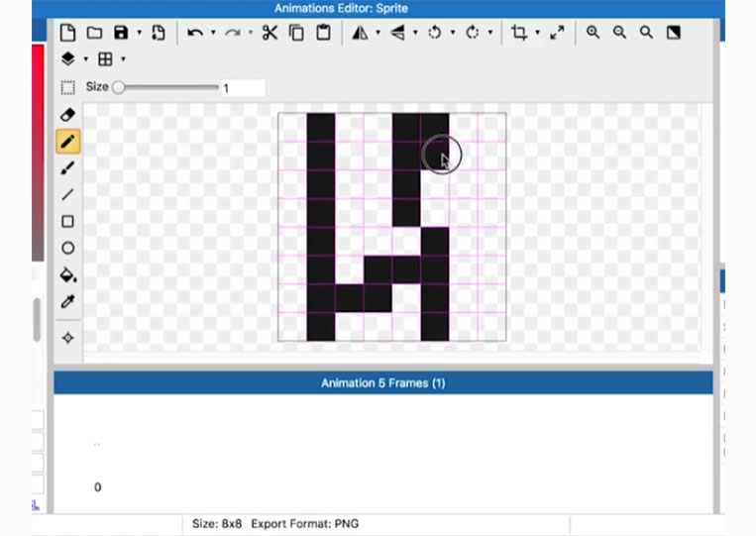This screenshot has height=536, width=756.
Task: Select the Pencil tool
Action: [x=68, y=142]
